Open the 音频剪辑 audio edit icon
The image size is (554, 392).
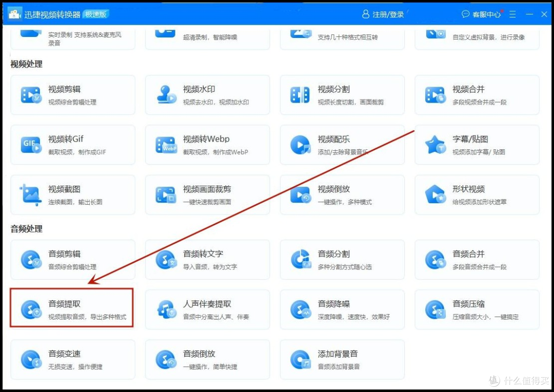click(31, 260)
